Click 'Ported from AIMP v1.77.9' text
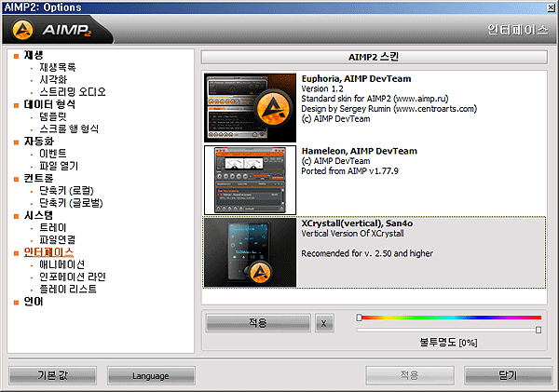The height and width of the screenshot is (392, 559). tap(349, 171)
